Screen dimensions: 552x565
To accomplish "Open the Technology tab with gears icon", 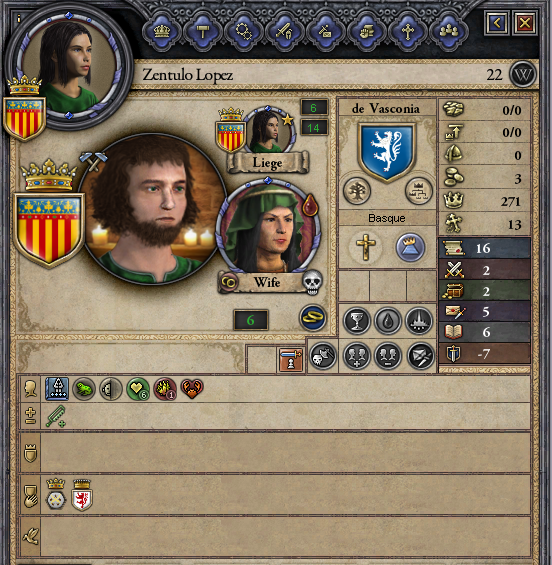I will (244, 31).
